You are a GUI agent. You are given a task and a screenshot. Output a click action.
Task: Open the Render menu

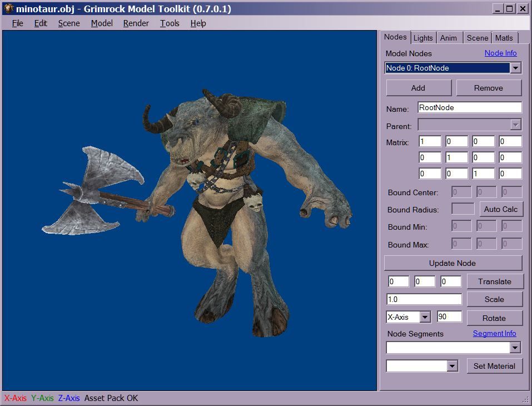(x=136, y=23)
